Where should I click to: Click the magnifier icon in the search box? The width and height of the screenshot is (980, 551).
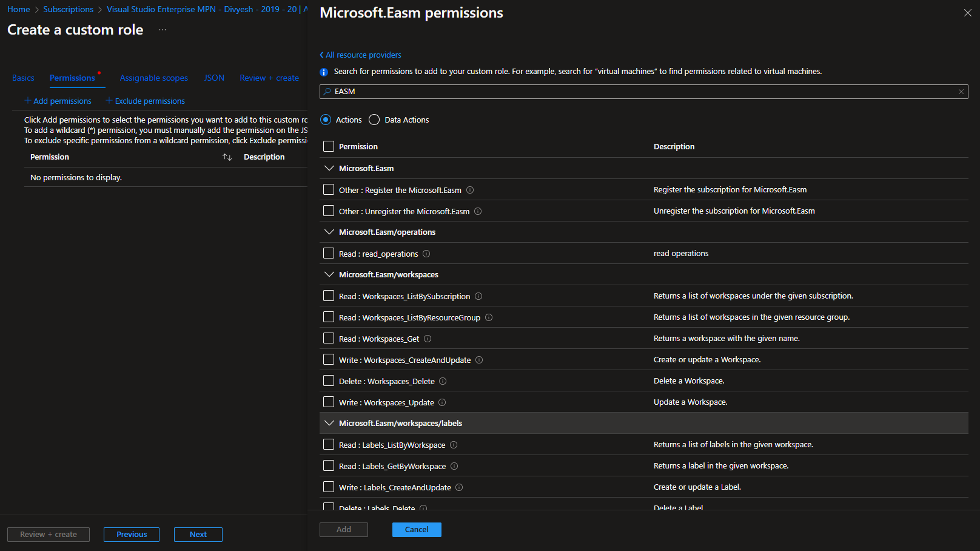[x=327, y=92]
